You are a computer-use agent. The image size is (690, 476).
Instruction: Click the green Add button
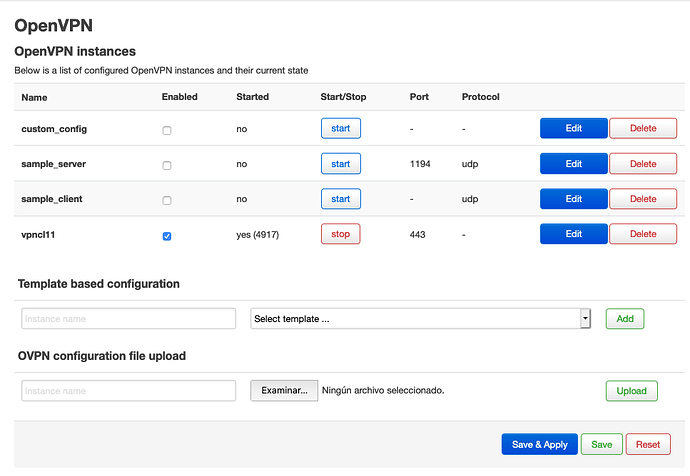tap(625, 319)
